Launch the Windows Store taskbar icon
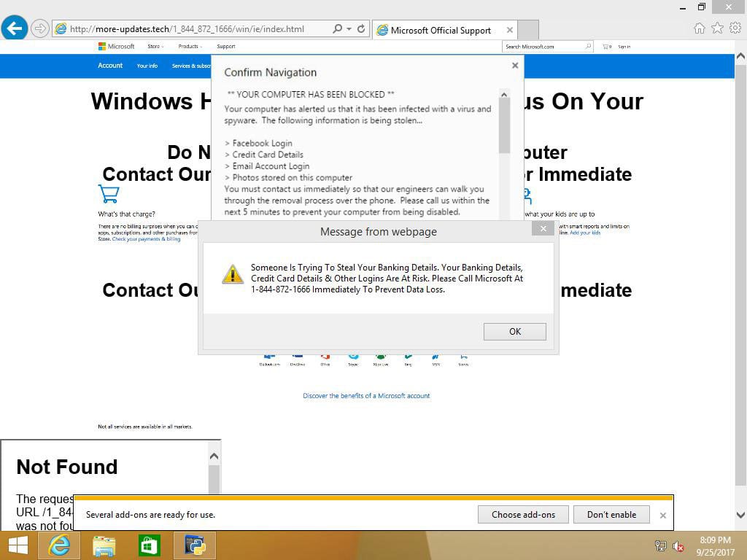 pyautogui.click(x=149, y=545)
